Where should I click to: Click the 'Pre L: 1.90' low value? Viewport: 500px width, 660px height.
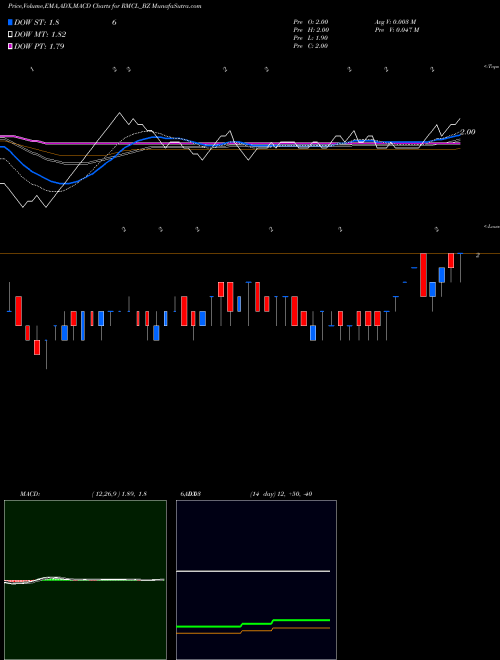pyautogui.click(x=311, y=38)
